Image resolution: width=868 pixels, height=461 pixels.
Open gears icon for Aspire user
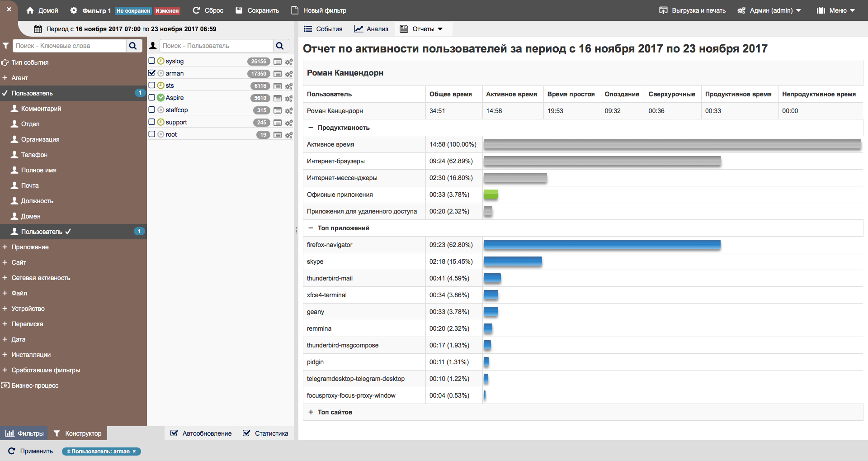pyautogui.click(x=288, y=98)
